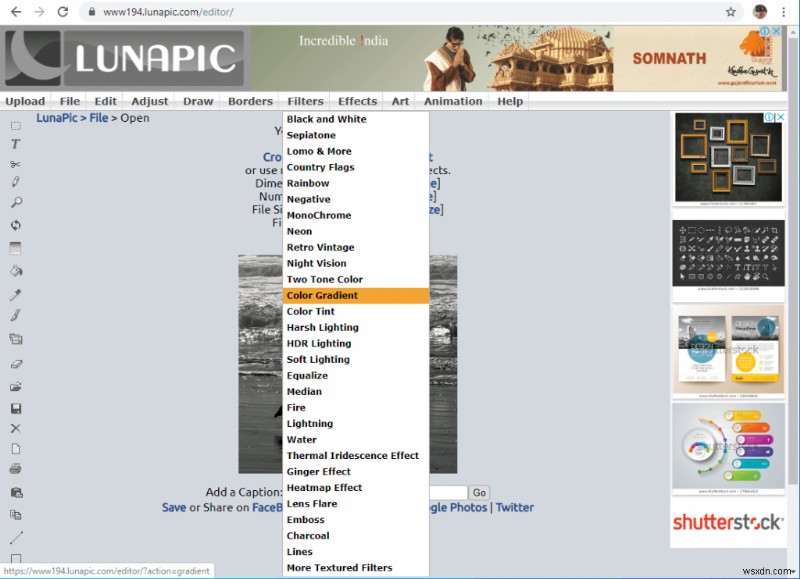Open the Draw menu
This screenshot has width=800, height=579.
coord(198,101)
